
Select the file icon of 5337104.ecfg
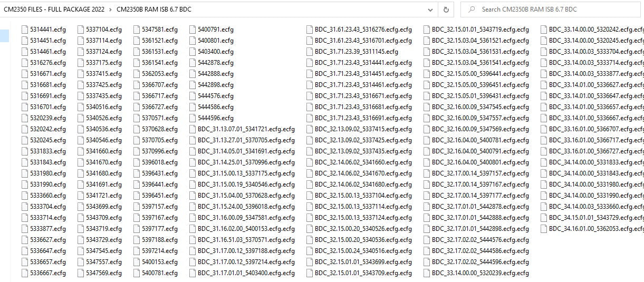click(80, 30)
